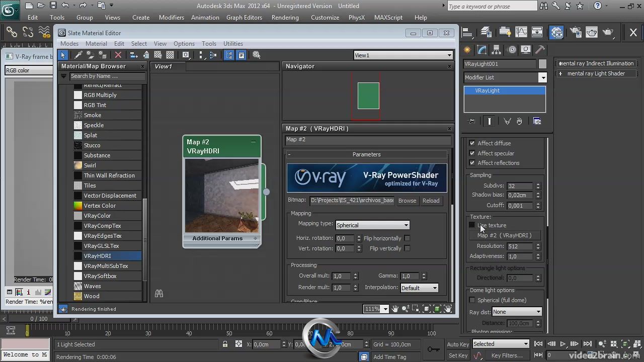The width and height of the screenshot is (644, 362).
Task: Open the Hierarchy tab icon
Action: [497, 49]
